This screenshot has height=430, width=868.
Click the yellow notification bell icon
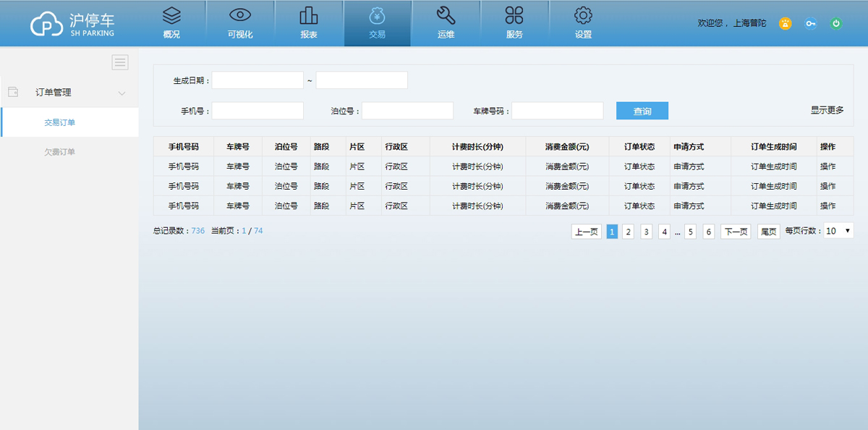(x=785, y=23)
